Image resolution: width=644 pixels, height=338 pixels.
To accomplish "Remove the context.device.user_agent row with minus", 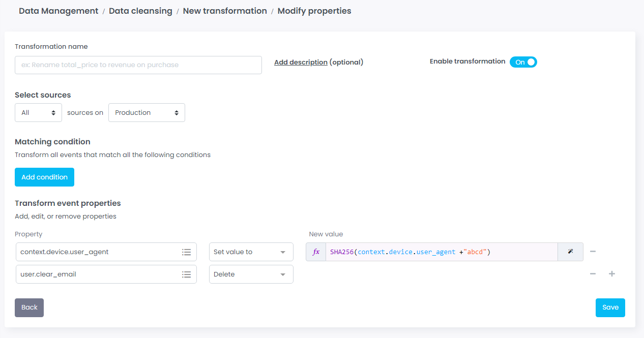I will pos(593,252).
